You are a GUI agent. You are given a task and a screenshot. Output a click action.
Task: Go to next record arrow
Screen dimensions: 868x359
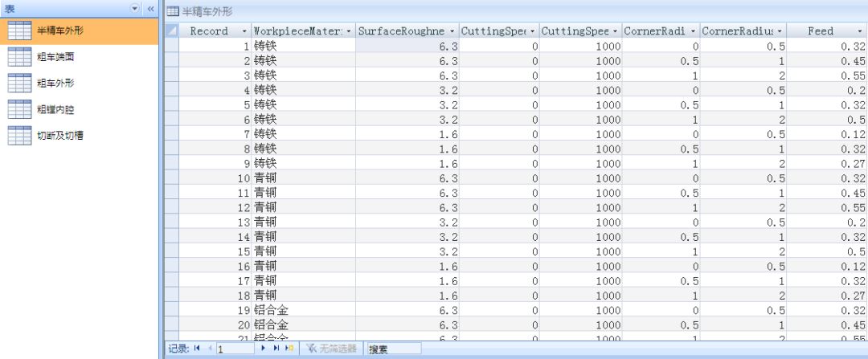[x=264, y=349]
